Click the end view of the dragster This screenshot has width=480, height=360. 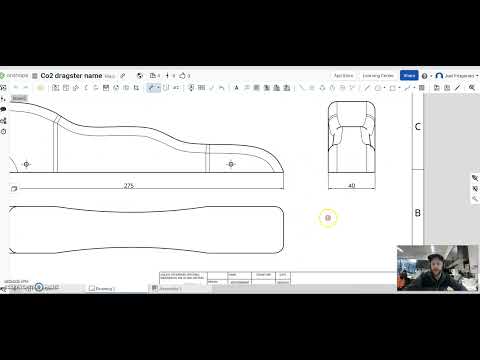click(x=352, y=137)
